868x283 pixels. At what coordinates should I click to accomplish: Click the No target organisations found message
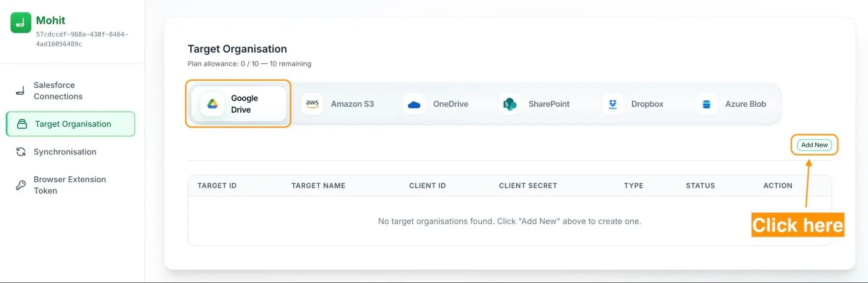point(509,221)
